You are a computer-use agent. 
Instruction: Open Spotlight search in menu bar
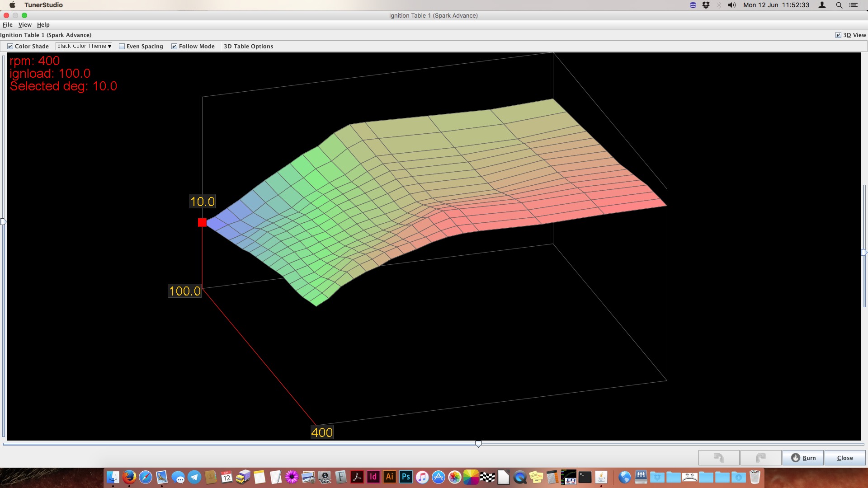(x=839, y=5)
